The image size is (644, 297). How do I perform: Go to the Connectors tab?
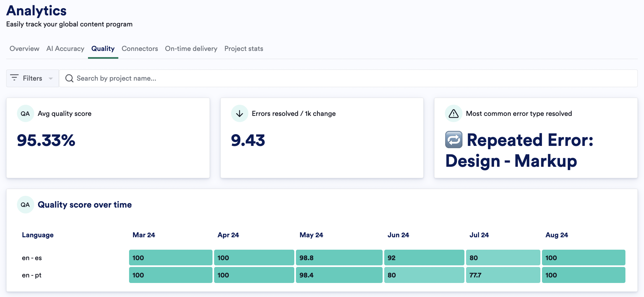tap(140, 49)
